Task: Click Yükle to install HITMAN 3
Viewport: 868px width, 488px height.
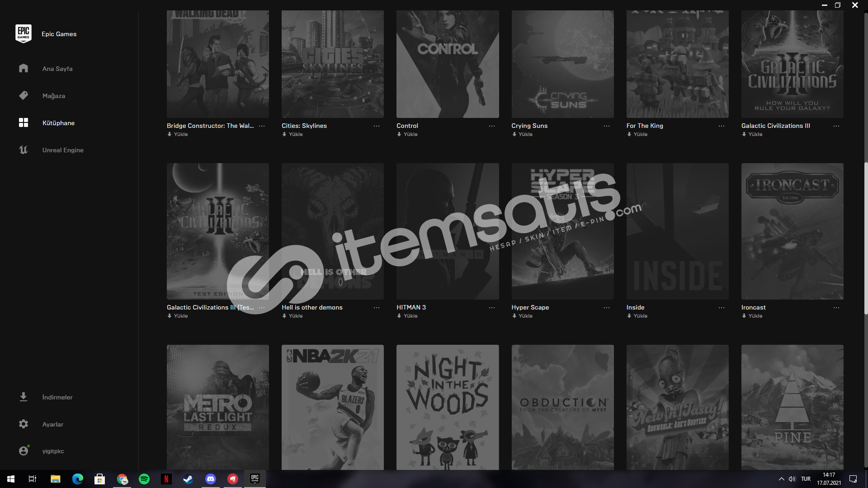Action: coord(407,316)
